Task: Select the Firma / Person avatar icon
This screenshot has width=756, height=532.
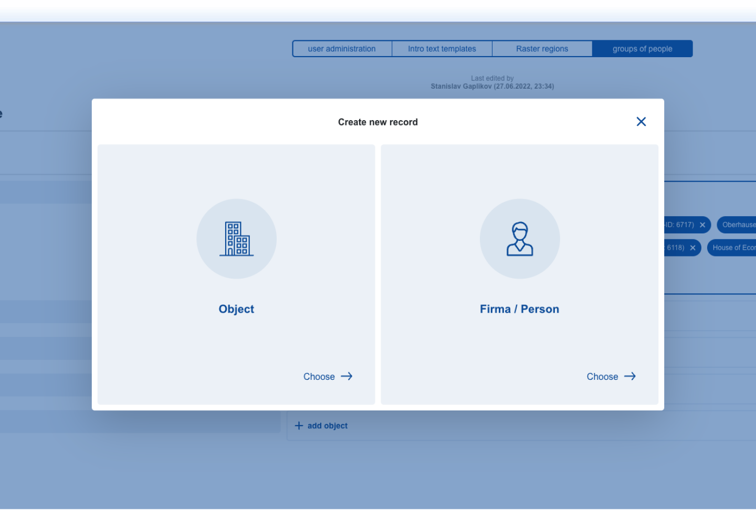Action: (x=520, y=239)
